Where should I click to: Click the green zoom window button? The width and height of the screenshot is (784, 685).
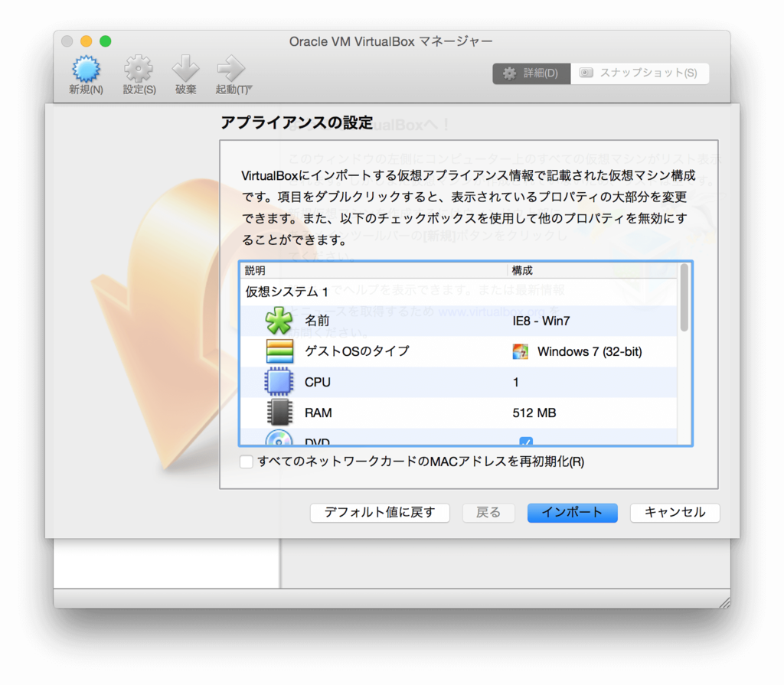[105, 41]
